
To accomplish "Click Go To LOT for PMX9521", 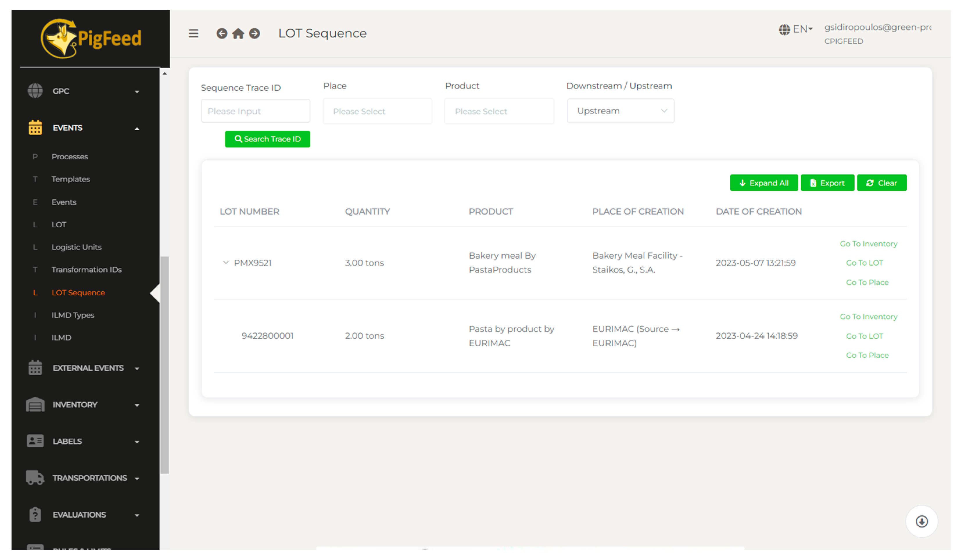I will [864, 263].
